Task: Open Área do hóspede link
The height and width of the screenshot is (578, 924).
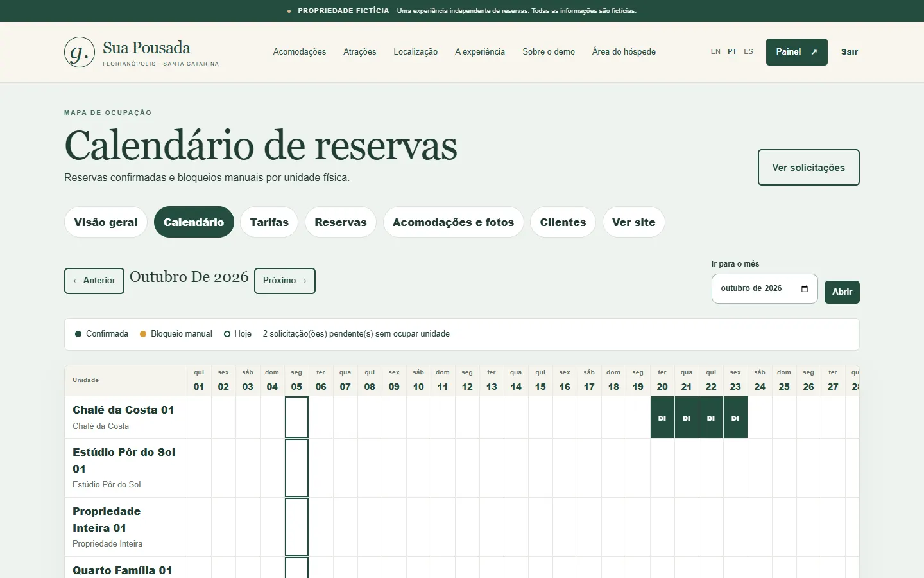Action: point(624,52)
